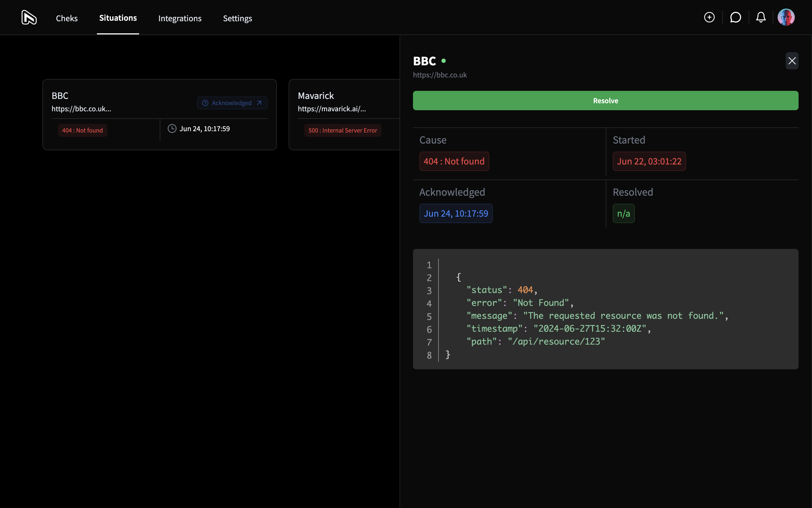Click the Resolved label in panel
The image size is (812, 508).
coord(633,192)
